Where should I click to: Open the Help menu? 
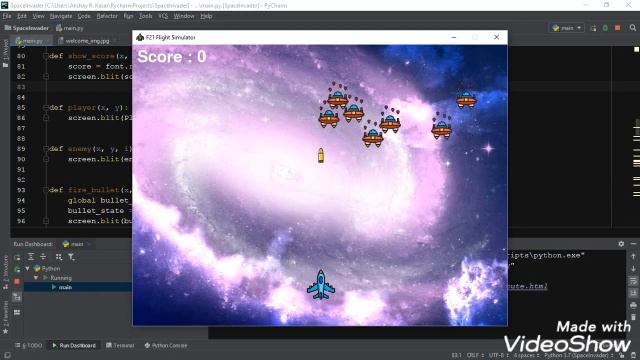tap(206, 16)
